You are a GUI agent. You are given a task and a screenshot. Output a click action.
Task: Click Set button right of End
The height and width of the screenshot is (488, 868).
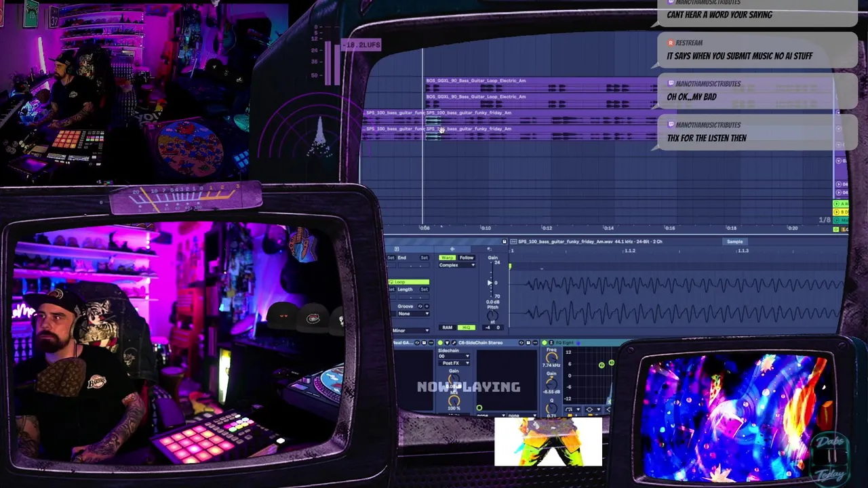[x=425, y=258]
